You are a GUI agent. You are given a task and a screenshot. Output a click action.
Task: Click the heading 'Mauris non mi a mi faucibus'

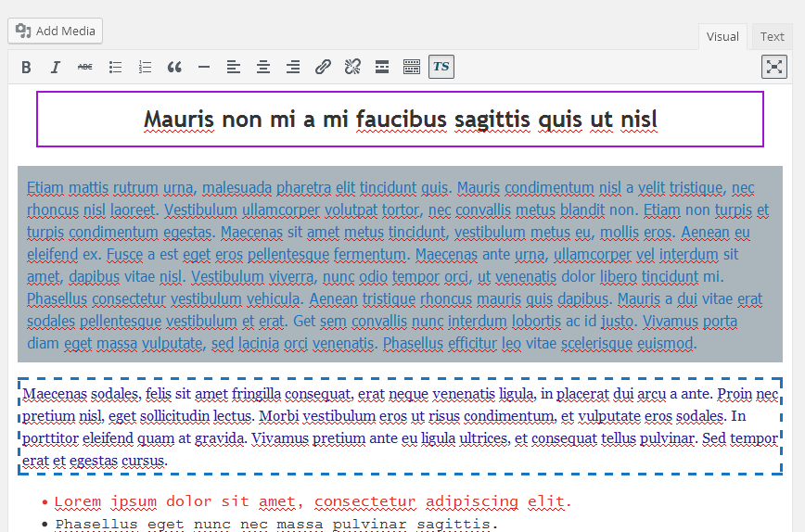(401, 119)
